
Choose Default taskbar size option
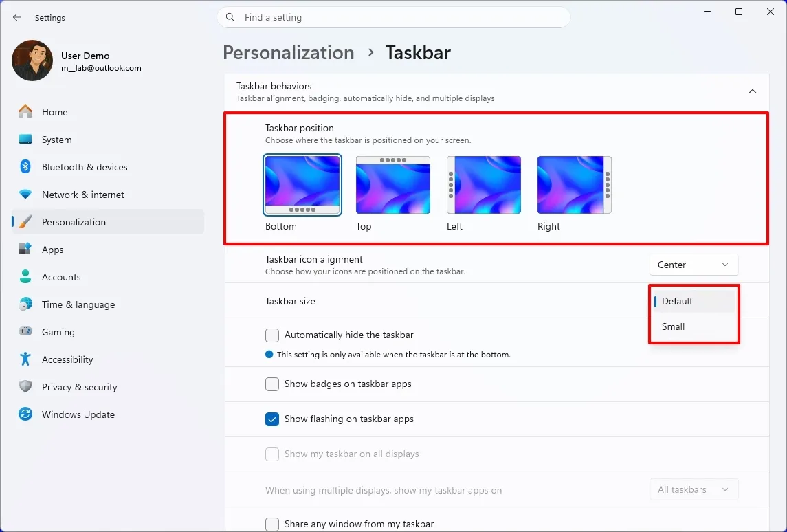tap(694, 301)
